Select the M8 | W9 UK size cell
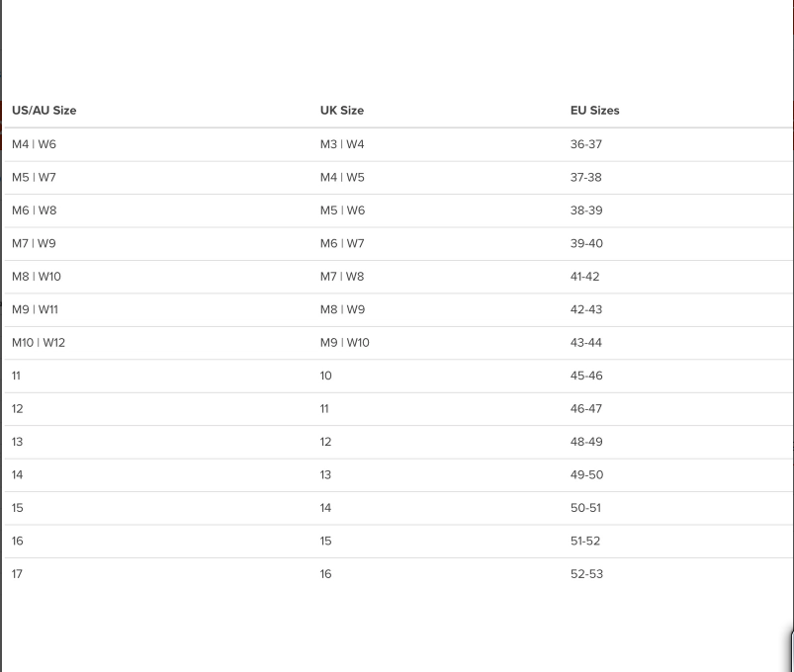This screenshot has width=794, height=672. coord(342,309)
